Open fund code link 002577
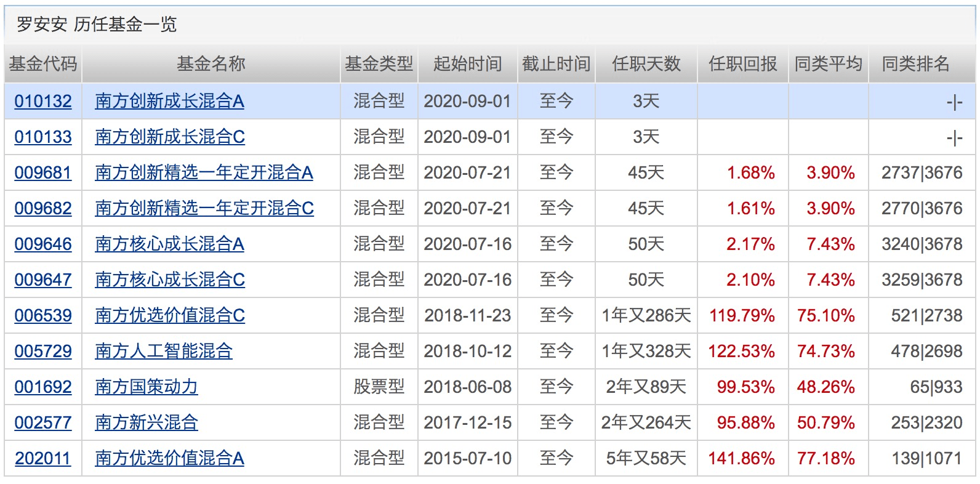This screenshot has width=980, height=484. tap(43, 422)
